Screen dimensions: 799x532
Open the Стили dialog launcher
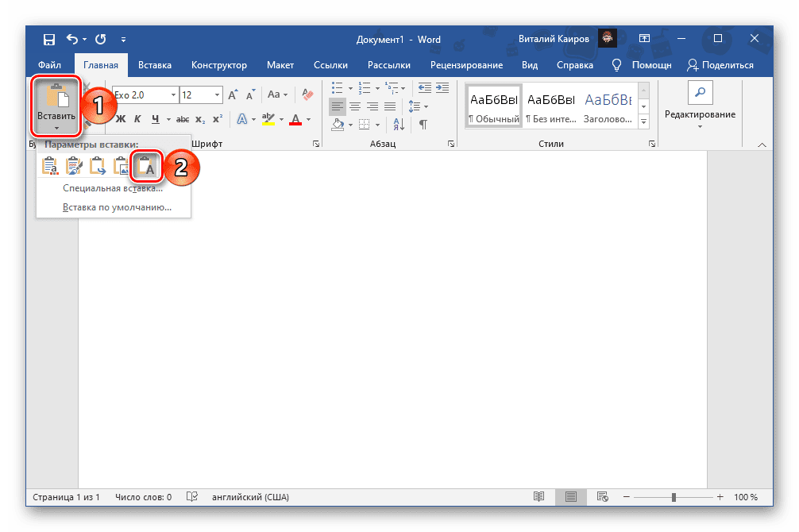coord(652,145)
